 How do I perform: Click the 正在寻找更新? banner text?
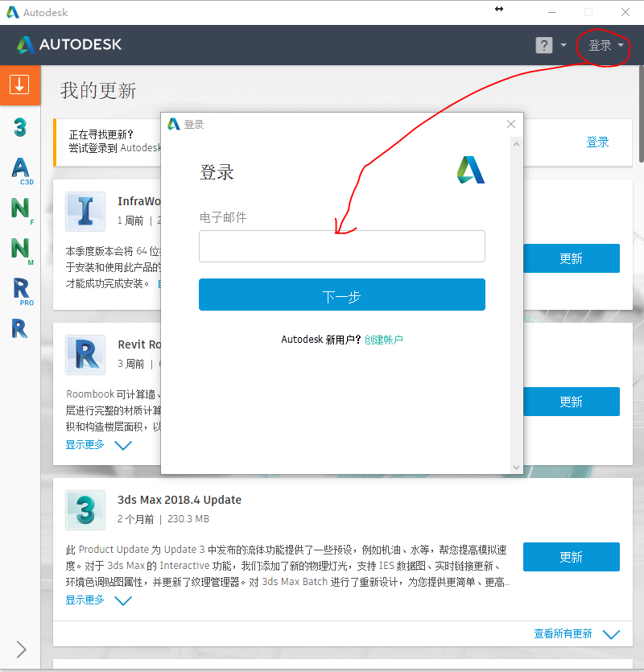101,134
